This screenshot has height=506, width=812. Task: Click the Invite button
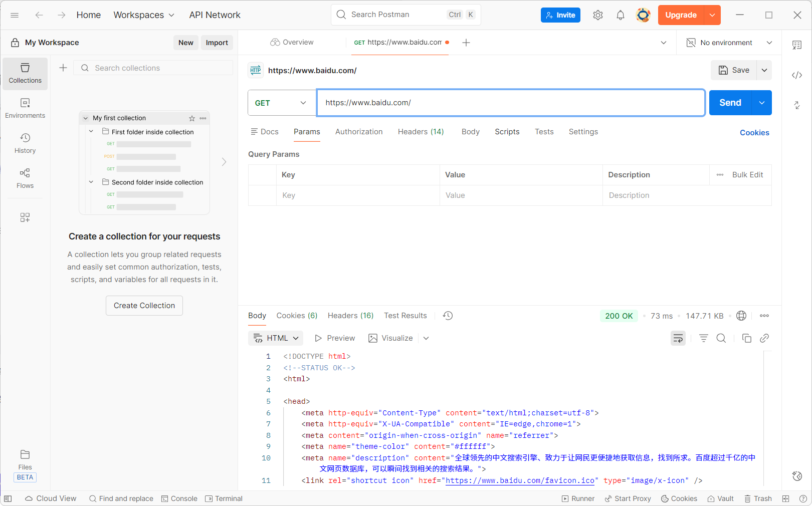(561, 15)
